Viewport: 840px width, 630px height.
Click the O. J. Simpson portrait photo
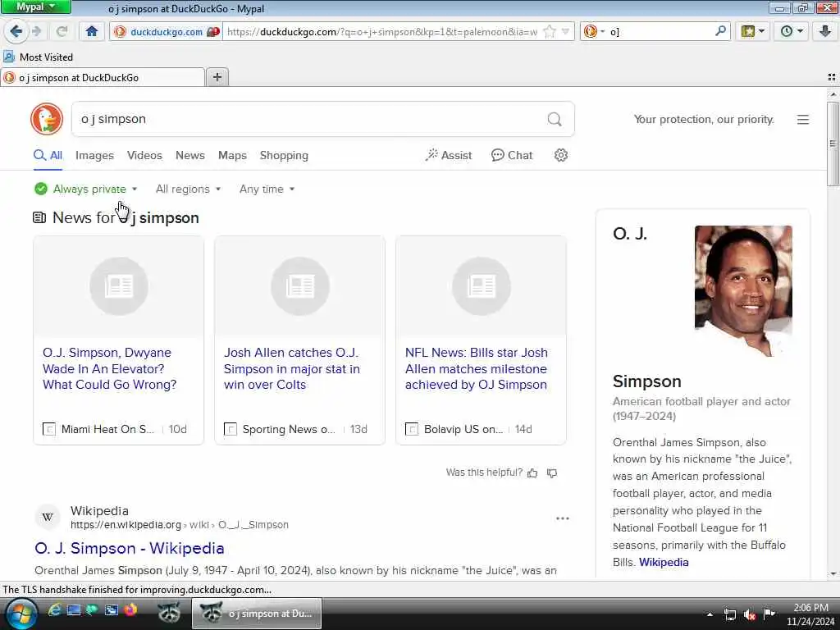pos(743,291)
